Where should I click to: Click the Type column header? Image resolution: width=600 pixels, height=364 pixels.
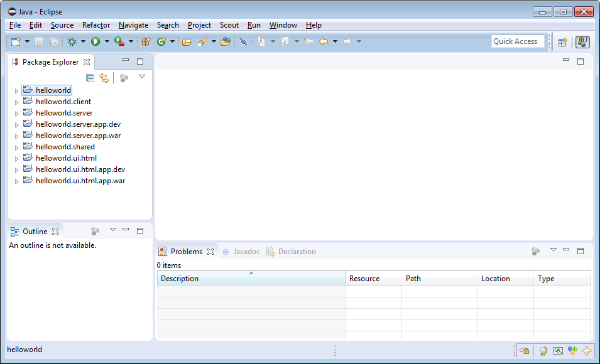coord(562,279)
